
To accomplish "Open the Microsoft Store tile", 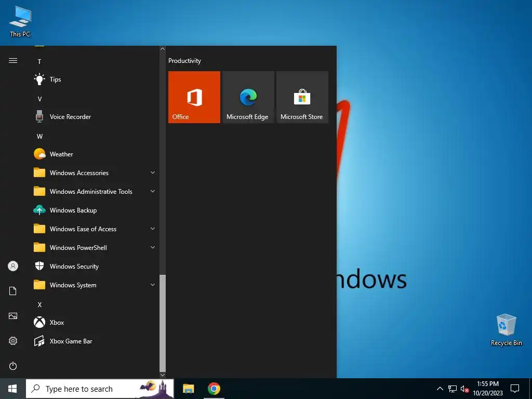I will pos(302,97).
